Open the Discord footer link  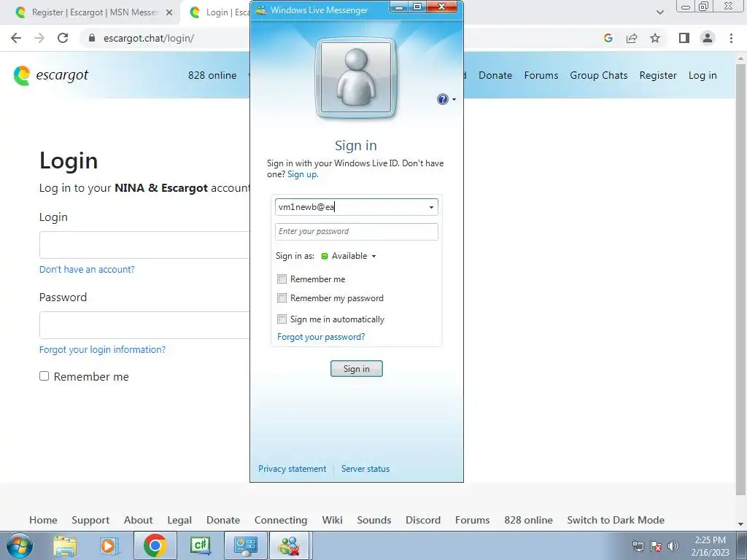pos(423,520)
